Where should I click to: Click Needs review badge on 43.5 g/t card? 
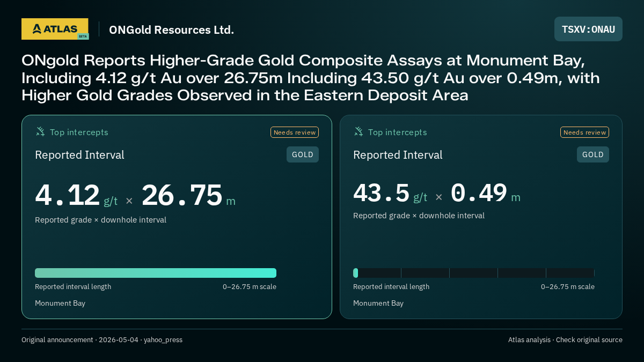point(584,132)
